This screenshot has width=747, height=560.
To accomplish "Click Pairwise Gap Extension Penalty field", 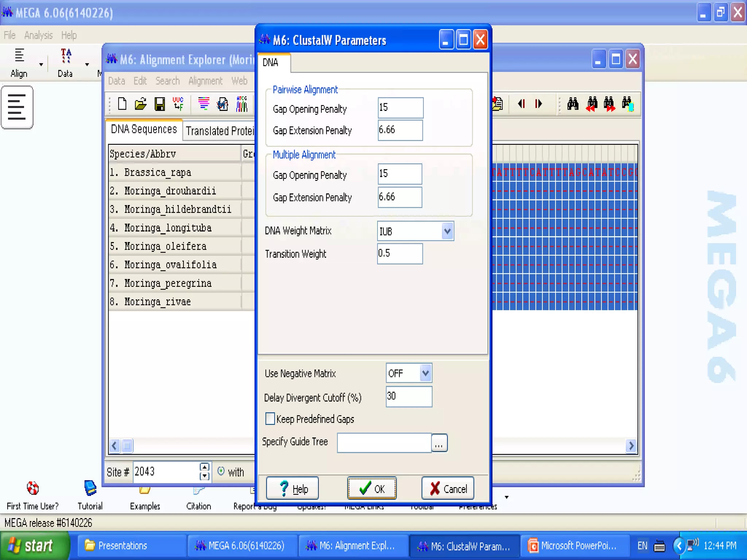I will 400,130.
